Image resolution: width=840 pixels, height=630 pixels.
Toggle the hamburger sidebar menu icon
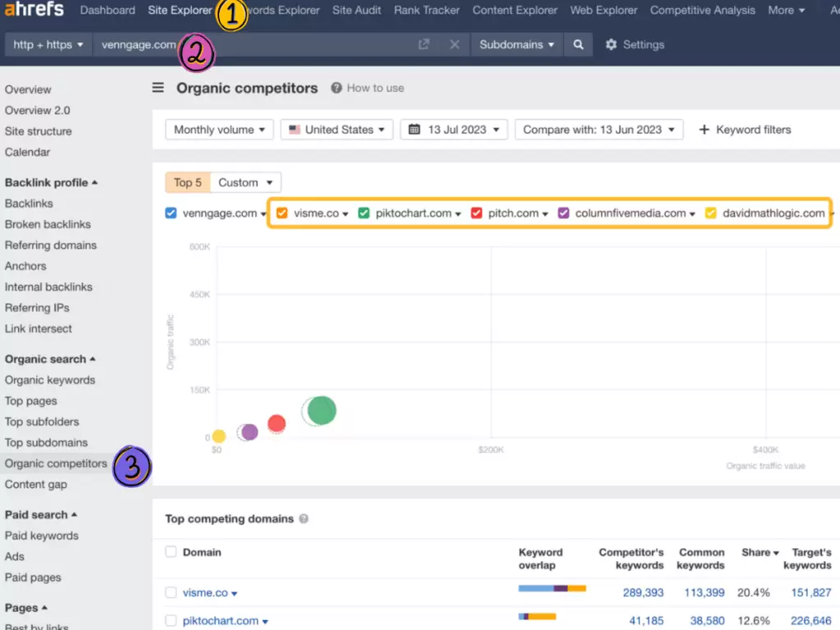pos(158,88)
